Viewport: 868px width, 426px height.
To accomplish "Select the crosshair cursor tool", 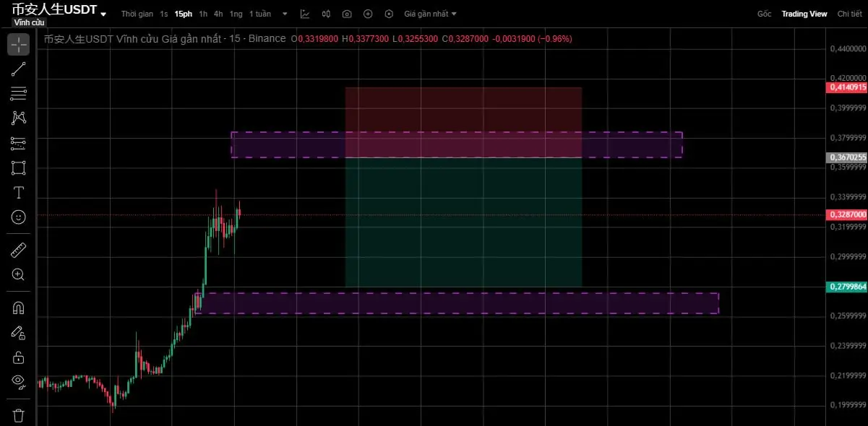I will tap(19, 44).
